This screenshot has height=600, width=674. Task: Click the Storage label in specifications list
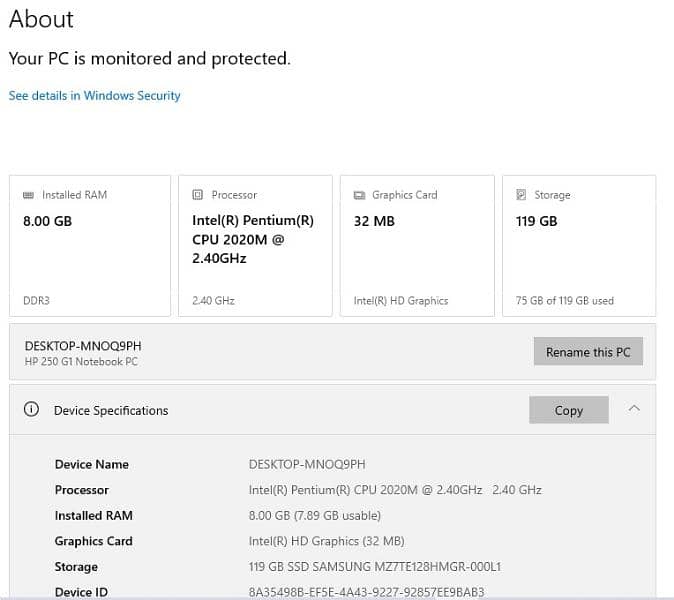(x=76, y=567)
